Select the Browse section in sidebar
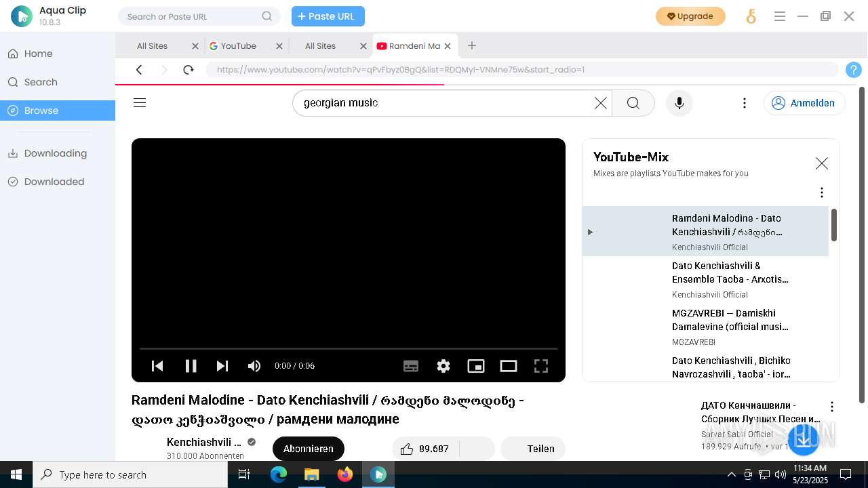This screenshot has height=488, width=868. click(58, 110)
